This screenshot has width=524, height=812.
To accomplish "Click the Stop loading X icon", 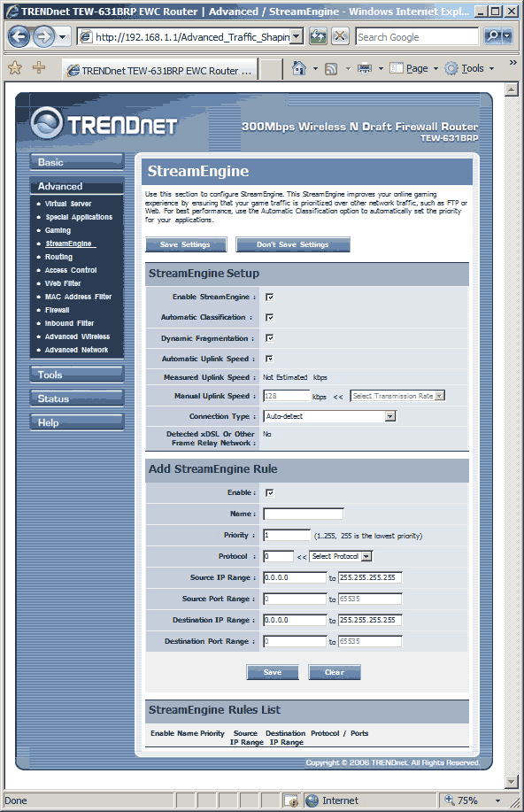I will point(340,36).
